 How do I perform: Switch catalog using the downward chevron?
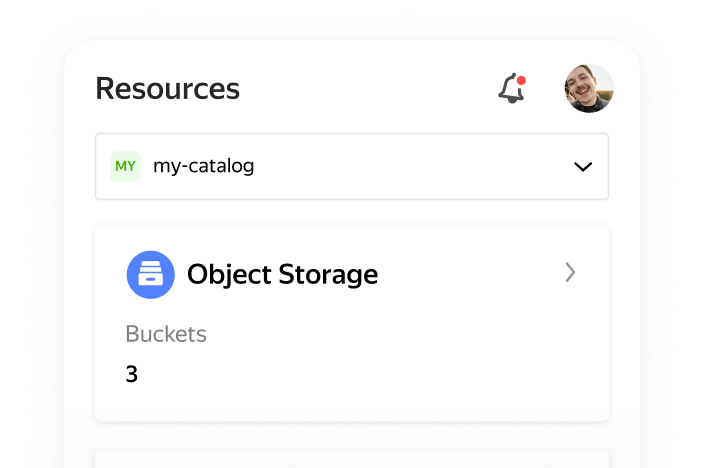583,167
